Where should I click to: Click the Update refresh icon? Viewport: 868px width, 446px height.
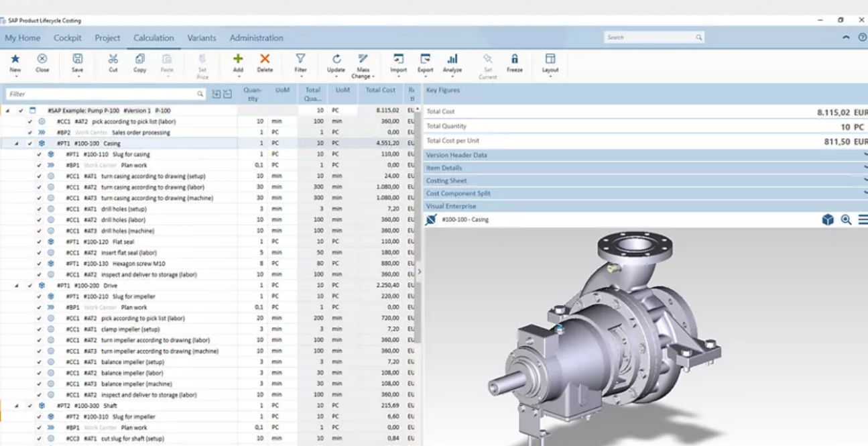coord(336,60)
